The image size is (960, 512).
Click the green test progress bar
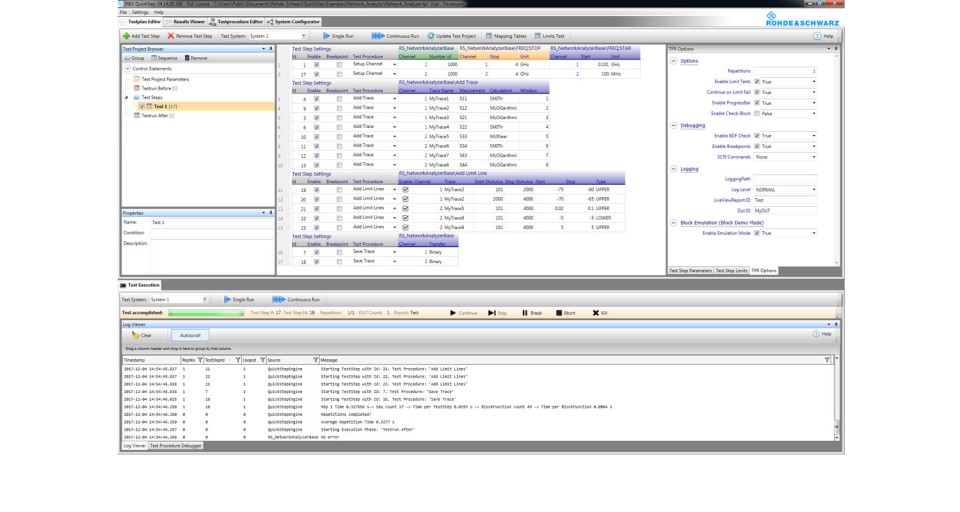coord(206,313)
